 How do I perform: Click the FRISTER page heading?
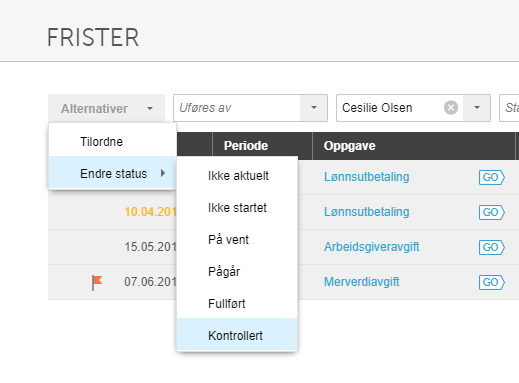pos(93,37)
